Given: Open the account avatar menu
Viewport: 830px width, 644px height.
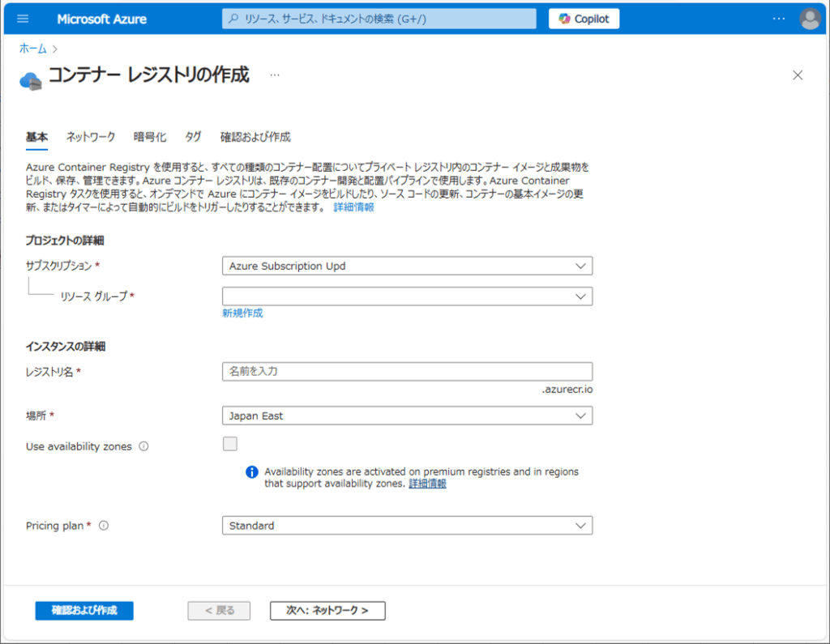Looking at the screenshot, I should [810, 18].
